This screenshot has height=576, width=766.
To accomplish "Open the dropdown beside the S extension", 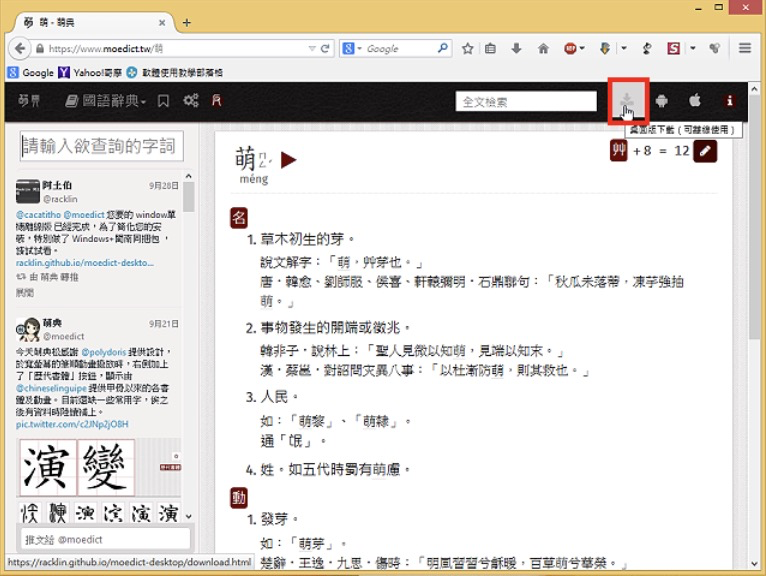I will click(693, 48).
